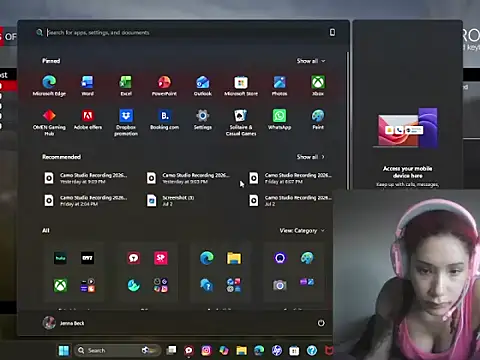Open the Xbox icon in the All apps folder

(60, 285)
